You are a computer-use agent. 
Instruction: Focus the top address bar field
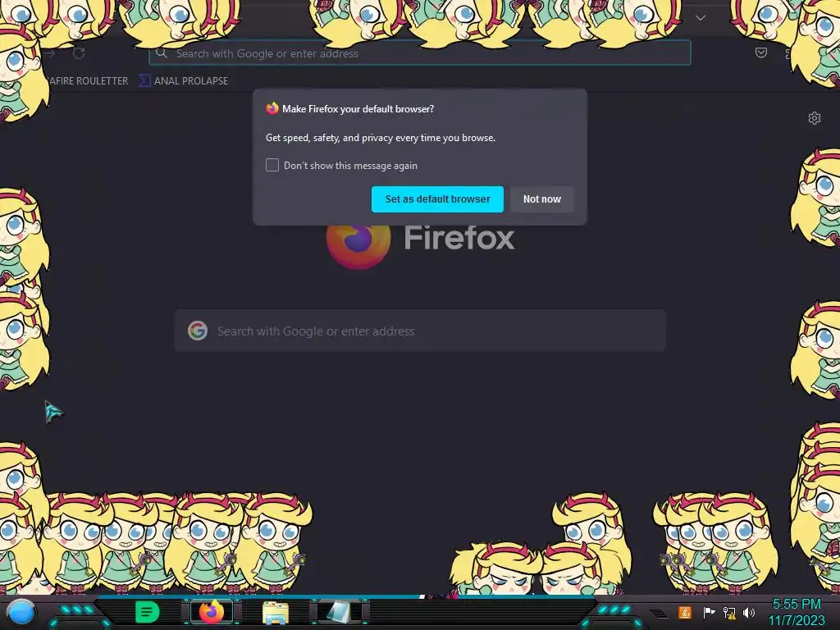coord(420,53)
